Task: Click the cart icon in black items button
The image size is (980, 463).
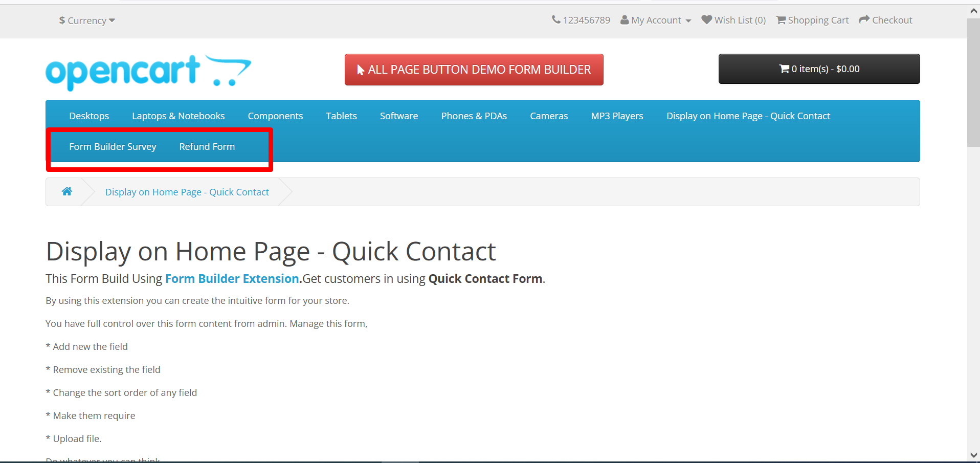Action: click(784, 69)
